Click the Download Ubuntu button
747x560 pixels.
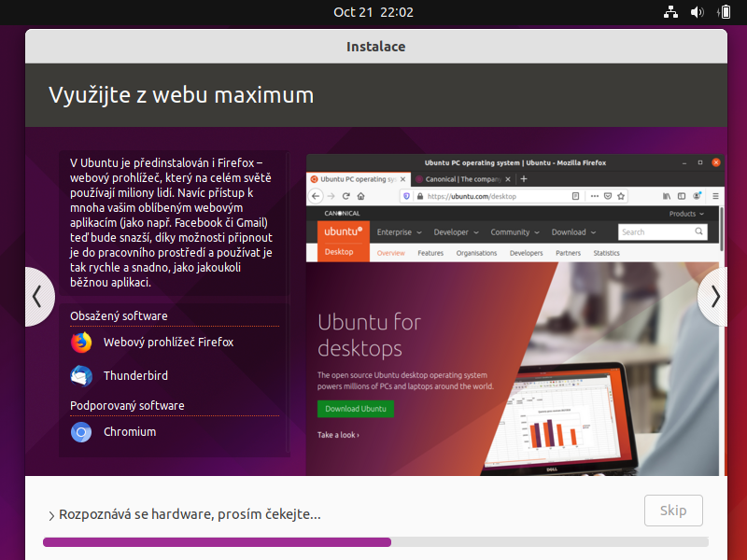click(356, 408)
